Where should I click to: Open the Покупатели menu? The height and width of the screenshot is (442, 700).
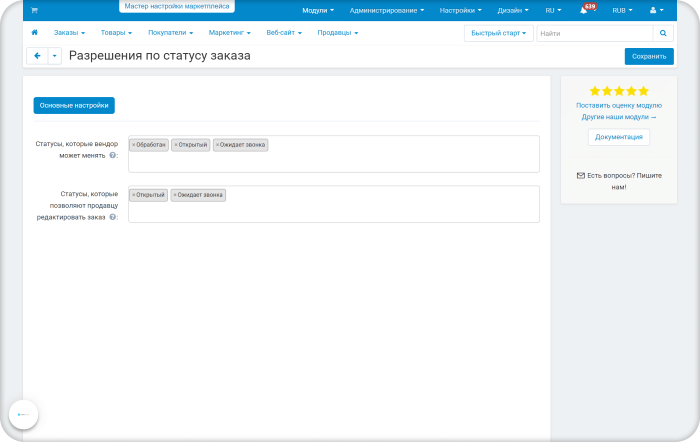point(171,33)
